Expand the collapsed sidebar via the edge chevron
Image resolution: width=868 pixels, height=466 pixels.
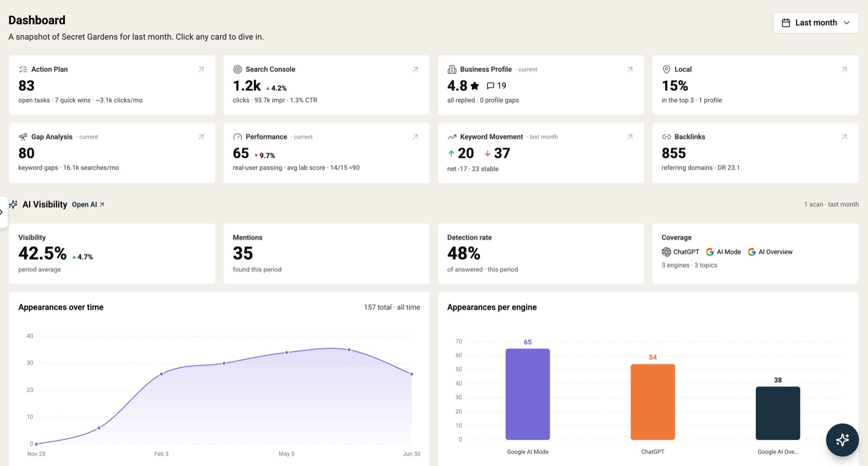tap(2, 212)
